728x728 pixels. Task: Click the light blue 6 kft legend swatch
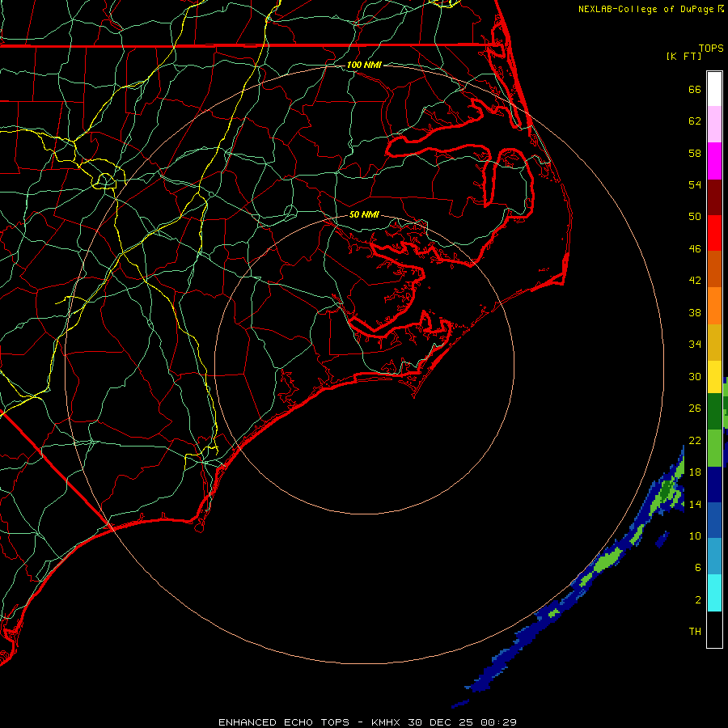point(714,556)
